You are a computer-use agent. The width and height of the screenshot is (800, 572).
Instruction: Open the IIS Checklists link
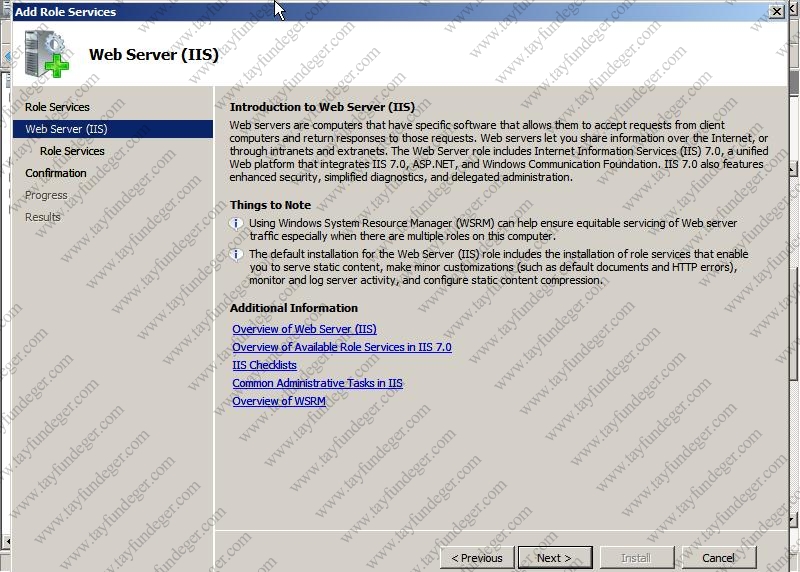coord(264,365)
